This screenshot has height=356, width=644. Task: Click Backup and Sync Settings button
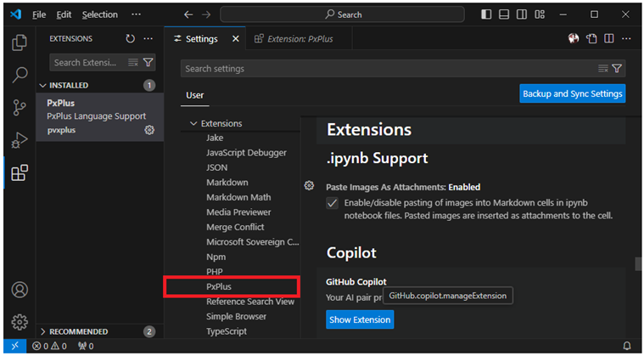point(572,93)
